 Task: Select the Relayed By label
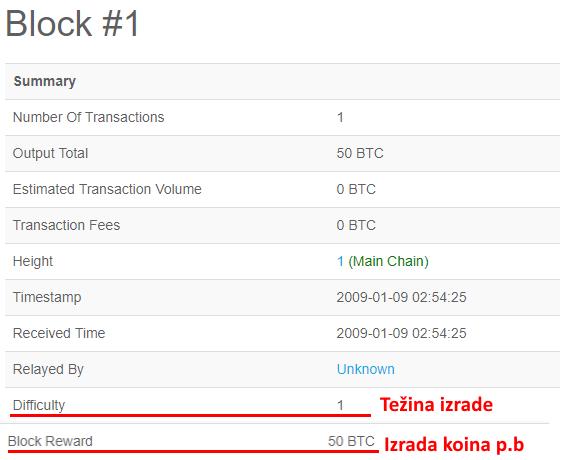tap(48, 369)
